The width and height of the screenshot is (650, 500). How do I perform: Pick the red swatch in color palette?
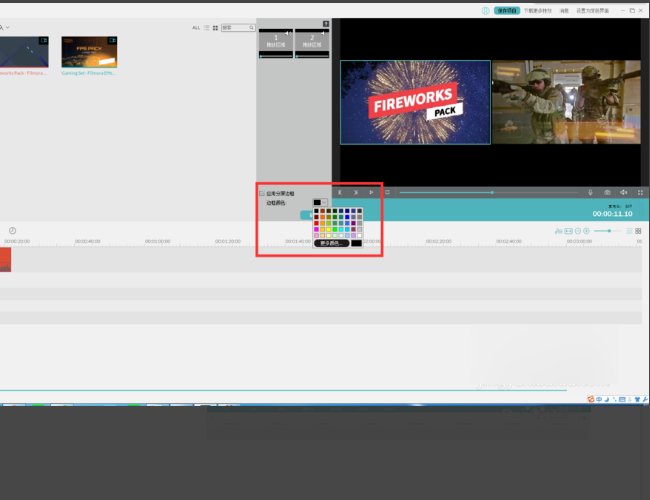pyautogui.click(x=317, y=223)
